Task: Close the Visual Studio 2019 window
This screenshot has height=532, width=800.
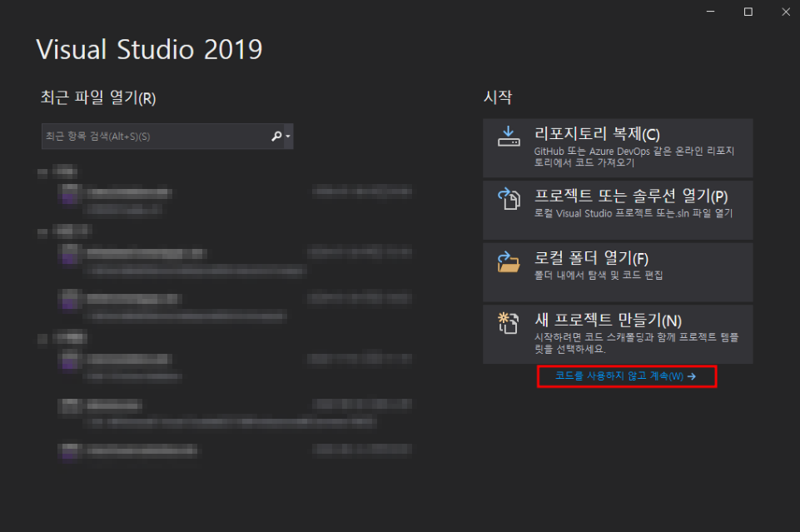Action: (x=786, y=12)
